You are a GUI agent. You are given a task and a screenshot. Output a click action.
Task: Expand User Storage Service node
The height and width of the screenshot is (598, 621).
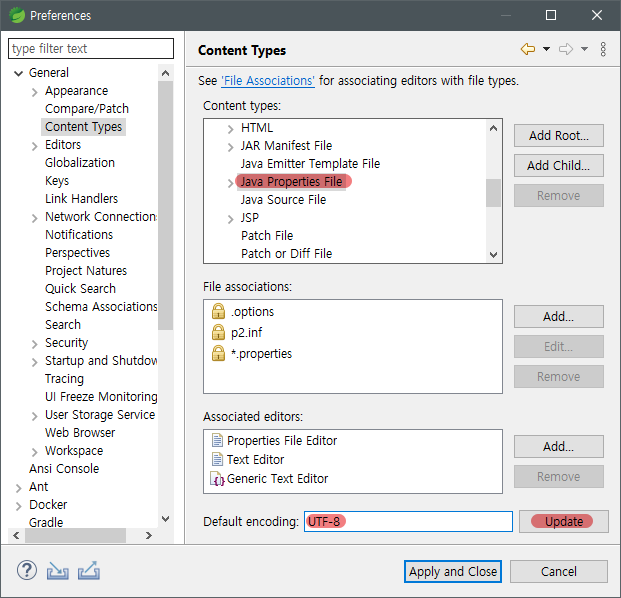(x=34, y=416)
